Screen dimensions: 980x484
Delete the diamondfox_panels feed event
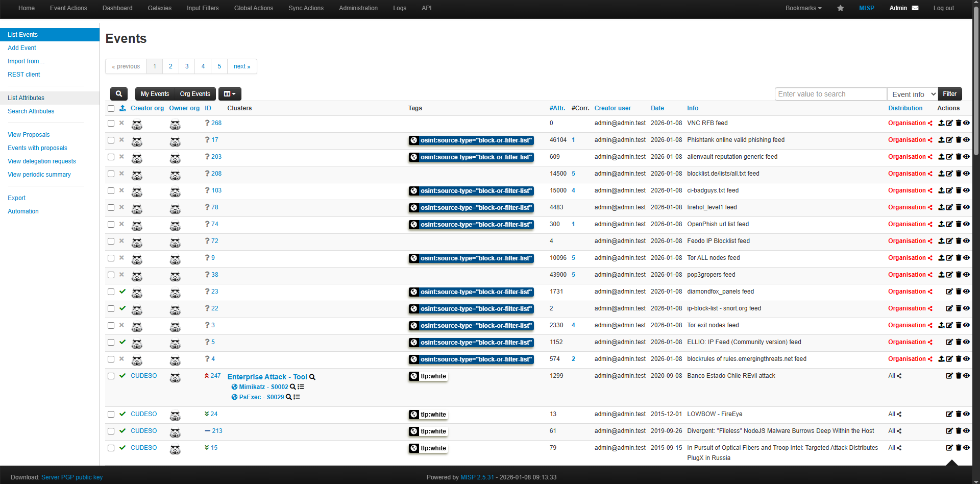pos(959,292)
